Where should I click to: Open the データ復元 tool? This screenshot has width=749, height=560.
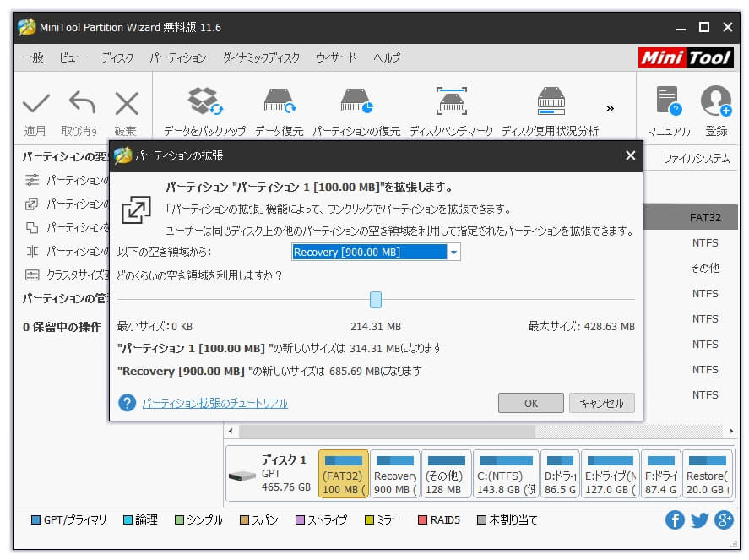pyautogui.click(x=279, y=101)
